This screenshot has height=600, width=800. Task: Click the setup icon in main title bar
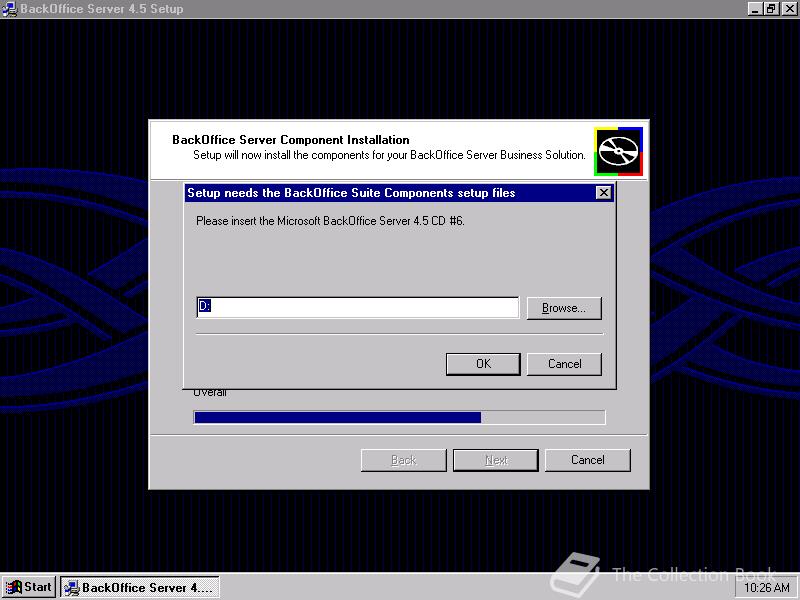tap(9, 9)
